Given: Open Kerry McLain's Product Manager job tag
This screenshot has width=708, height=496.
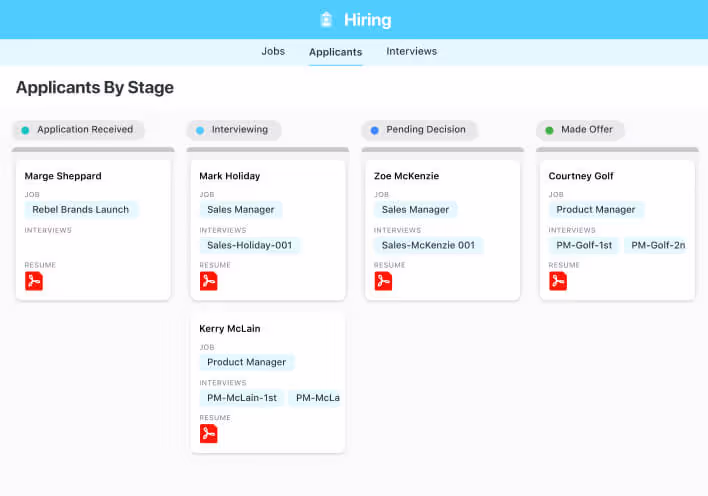Looking at the screenshot, I should [x=246, y=362].
